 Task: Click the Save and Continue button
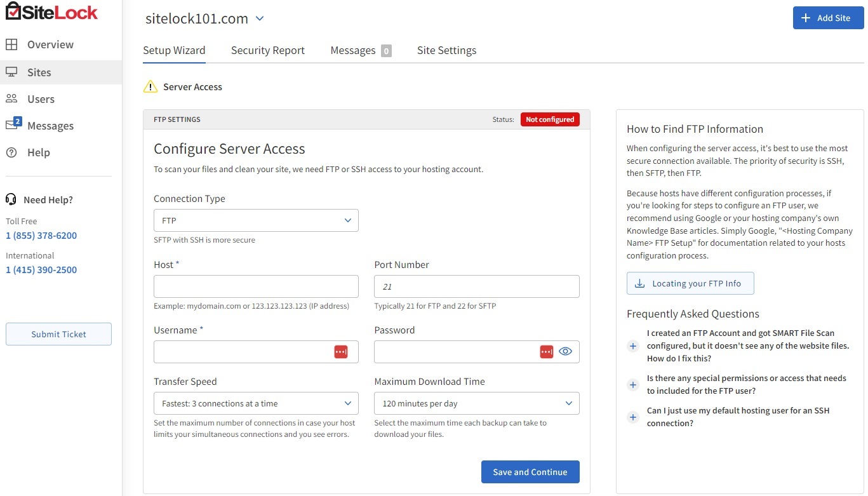click(x=530, y=472)
